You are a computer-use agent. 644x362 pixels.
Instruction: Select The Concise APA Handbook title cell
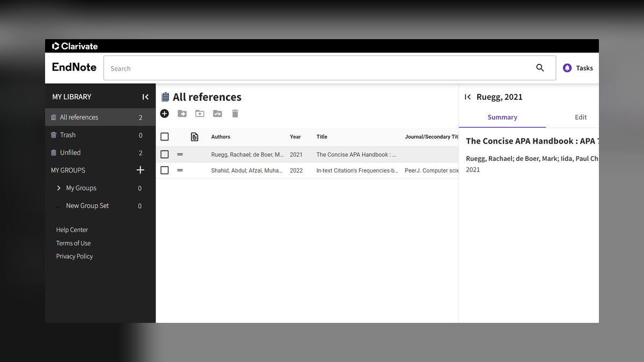pos(356,154)
